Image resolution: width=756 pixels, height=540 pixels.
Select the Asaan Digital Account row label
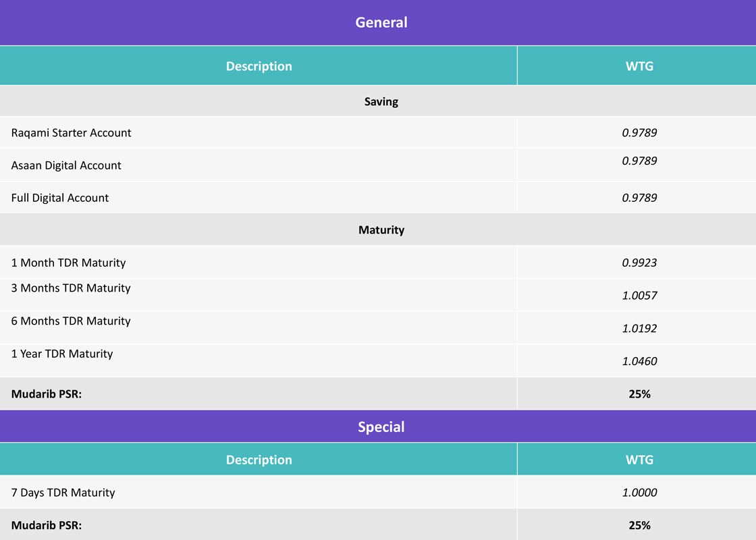[x=66, y=165]
